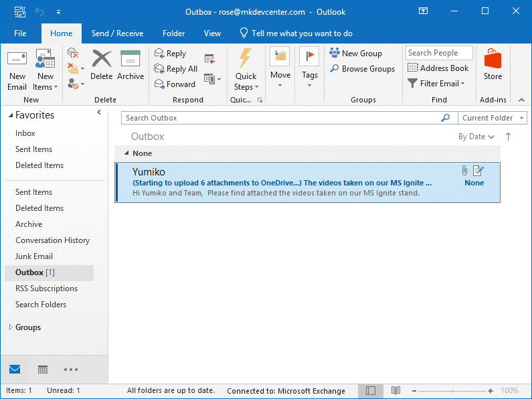The width and height of the screenshot is (532, 399).
Task: Open Search Folders
Action: tap(41, 305)
